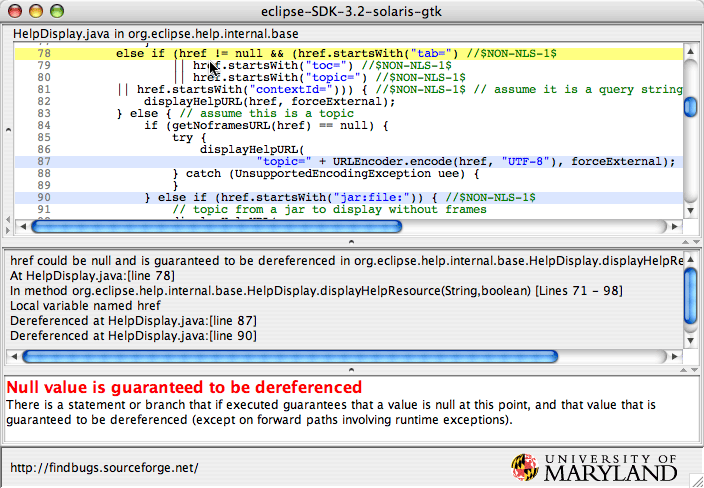The image size is (704, 488).
Task: Select 'Dereferenced at HelpDisplay.java:[line 90]' entry
Action: point(119,335)
